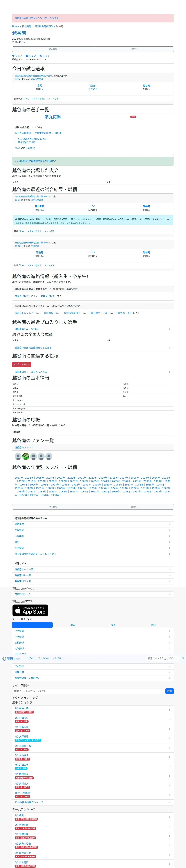
Task: Open the 埼玉県の高校野球 breadcrumb link
Action: pos(44,26)
